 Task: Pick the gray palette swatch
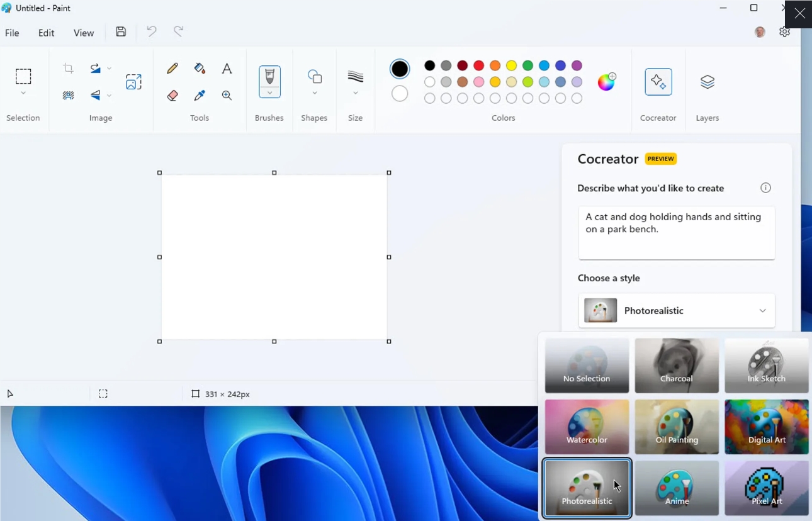(446, 65)
